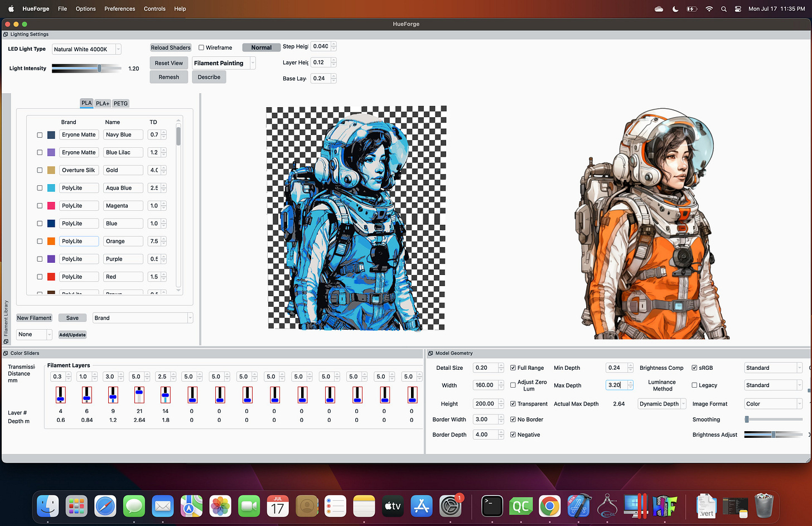This screenshot has height=526, width=812.
Task: Click the Reload Shaders button
Action: click(x=171, y=47)
